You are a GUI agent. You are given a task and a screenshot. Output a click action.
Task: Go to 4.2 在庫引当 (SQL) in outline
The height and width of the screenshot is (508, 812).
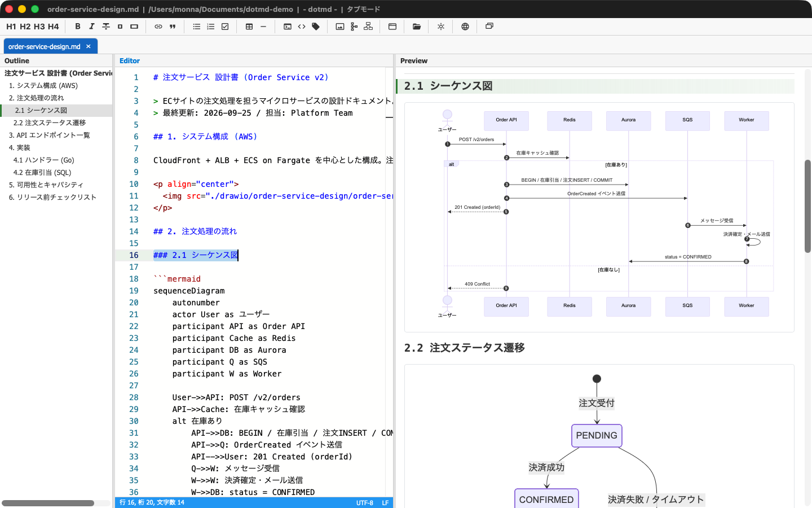(x=42, y=173)
